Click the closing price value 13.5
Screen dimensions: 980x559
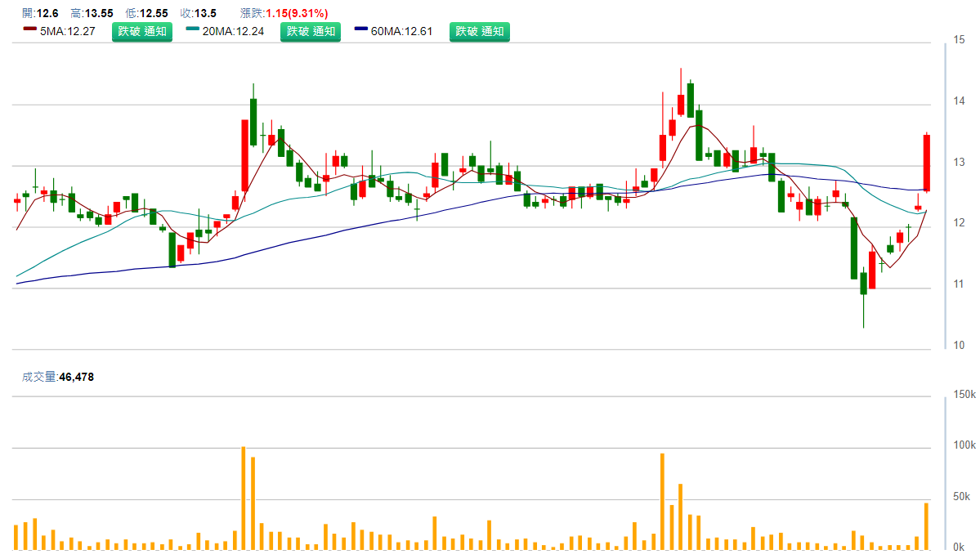(205, 13)
